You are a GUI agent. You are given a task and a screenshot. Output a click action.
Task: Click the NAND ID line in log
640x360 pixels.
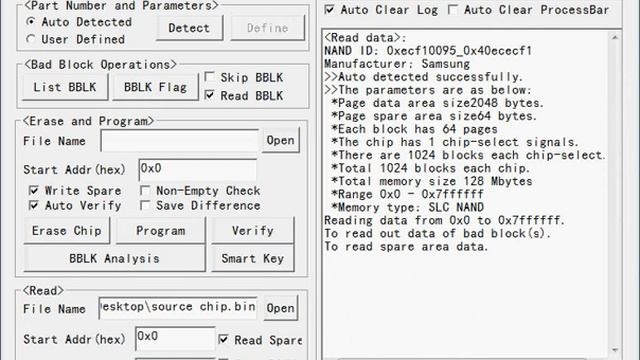pos(428,51)
